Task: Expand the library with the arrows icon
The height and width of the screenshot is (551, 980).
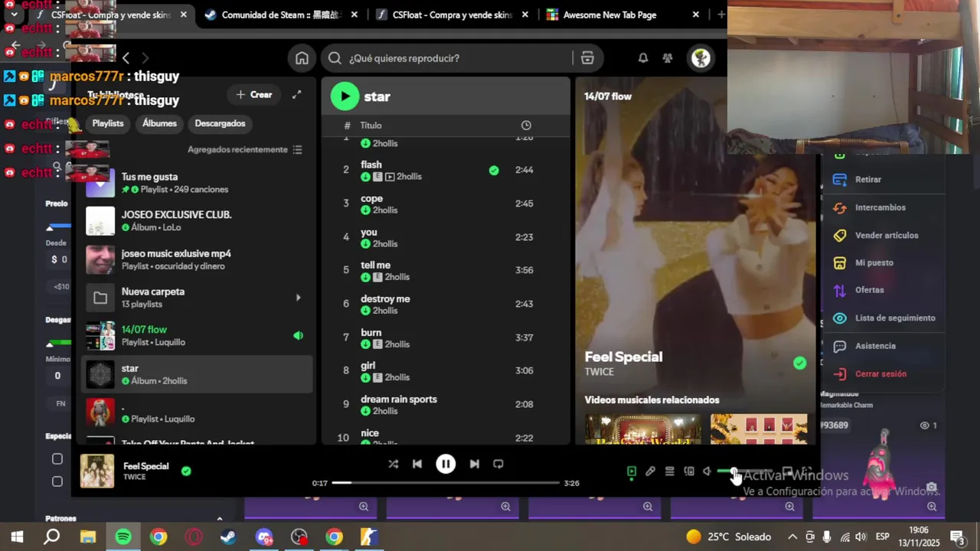Action: [x=296, y=95]
